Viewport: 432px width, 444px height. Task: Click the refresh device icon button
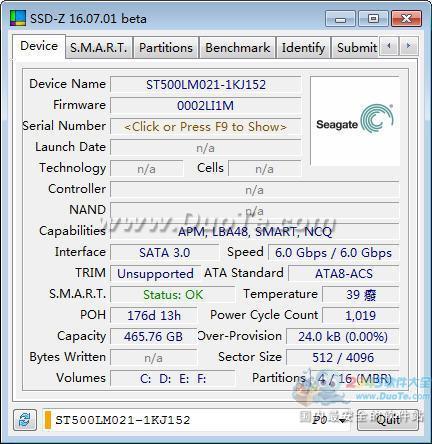point(25,420)
